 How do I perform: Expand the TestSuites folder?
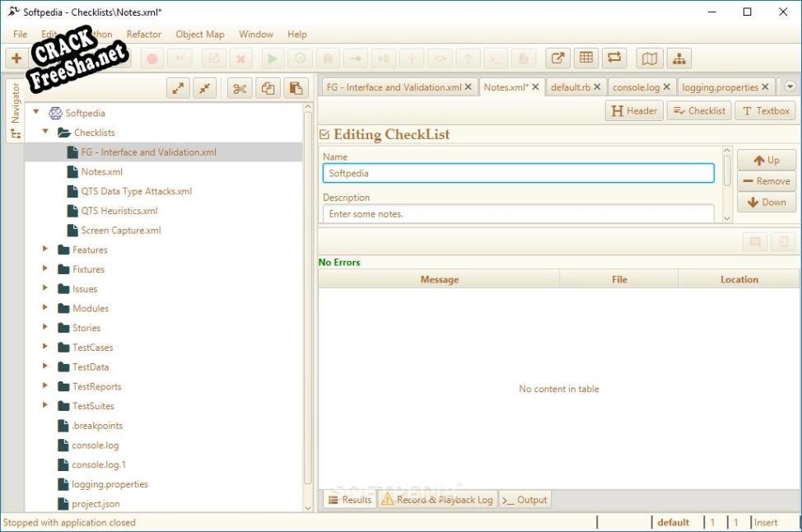(x=46, y=405)
